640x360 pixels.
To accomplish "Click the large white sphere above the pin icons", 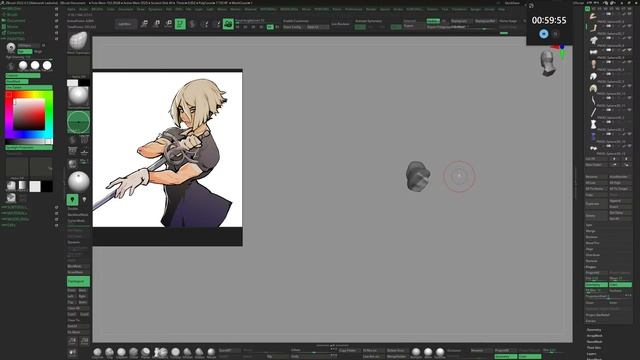I will point(78,181).
